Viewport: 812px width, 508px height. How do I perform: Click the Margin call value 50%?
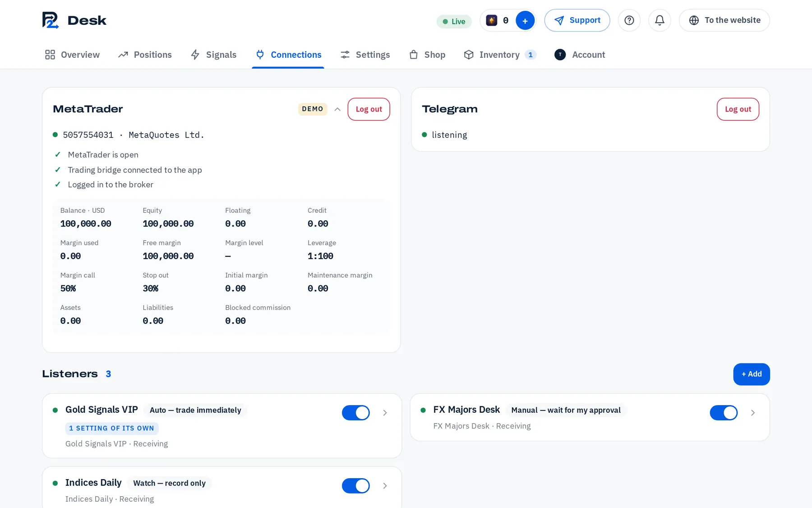(68, 289)
